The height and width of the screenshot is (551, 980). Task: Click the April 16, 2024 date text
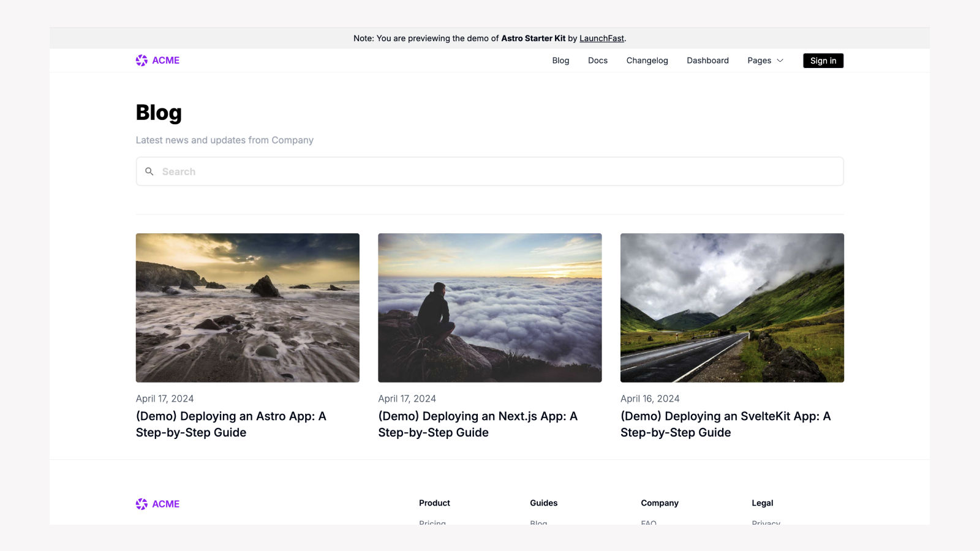pyautogui.click(x=650, y=399)
